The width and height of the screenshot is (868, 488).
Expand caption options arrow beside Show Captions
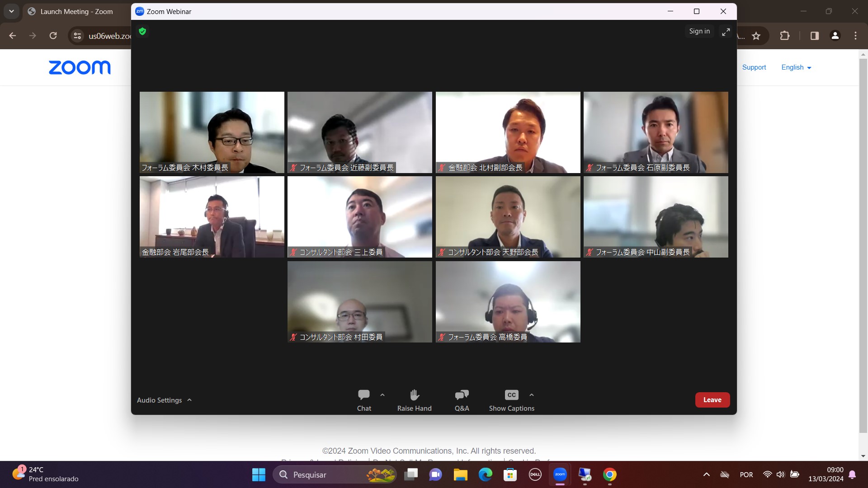click(532, 395)
